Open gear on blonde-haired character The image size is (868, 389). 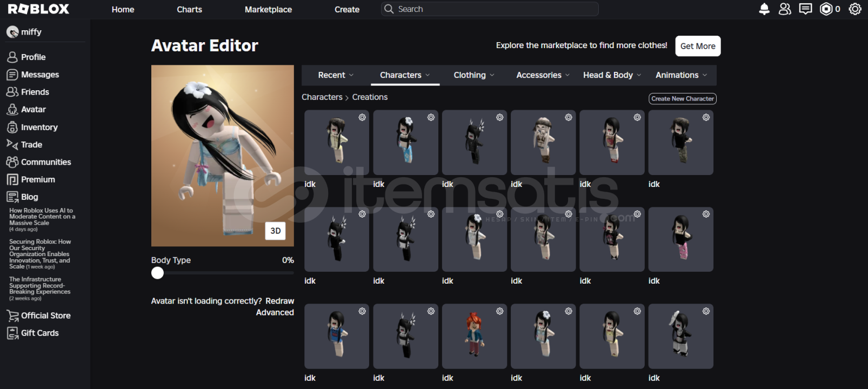click(x=569, y=117)
